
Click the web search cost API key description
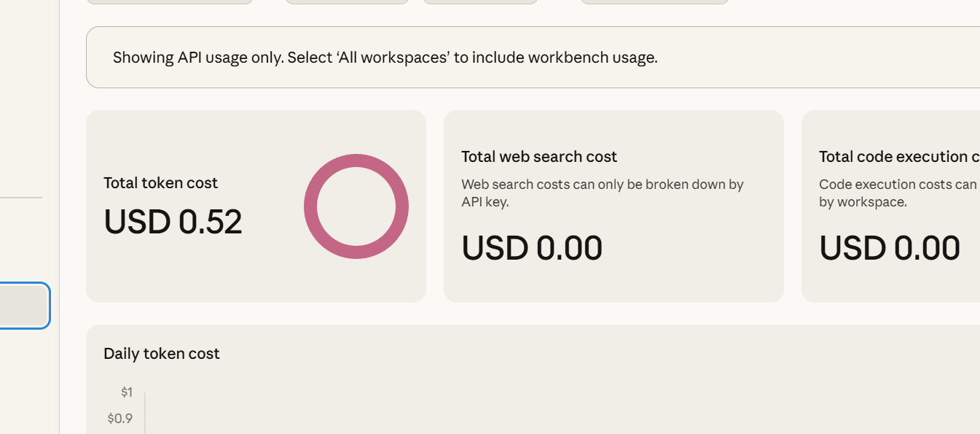coord(602,193)
